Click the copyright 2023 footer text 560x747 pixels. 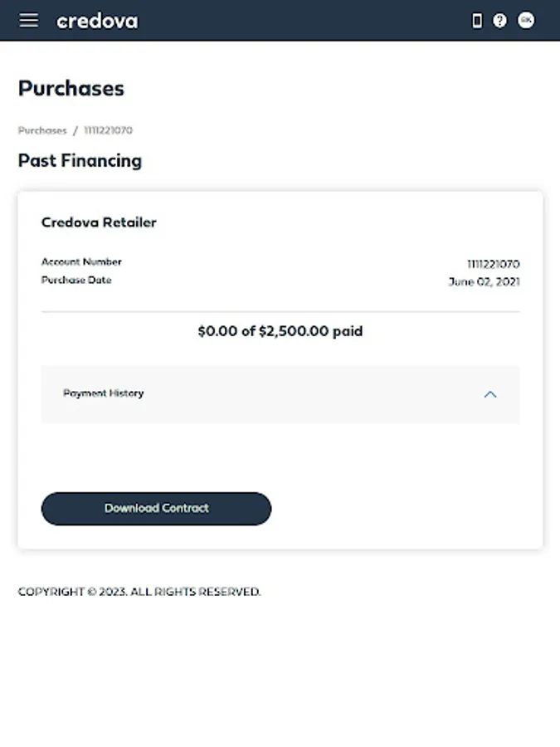point(139,592)
